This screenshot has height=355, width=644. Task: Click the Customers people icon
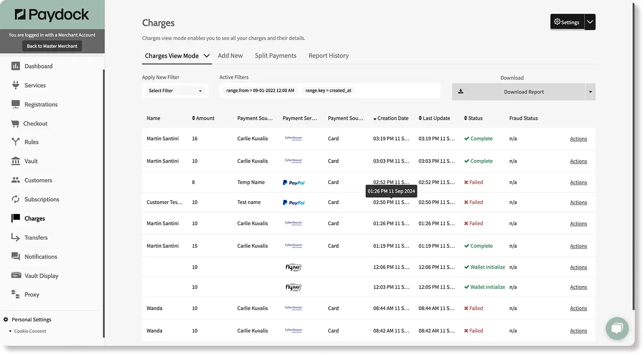point(16,180)
